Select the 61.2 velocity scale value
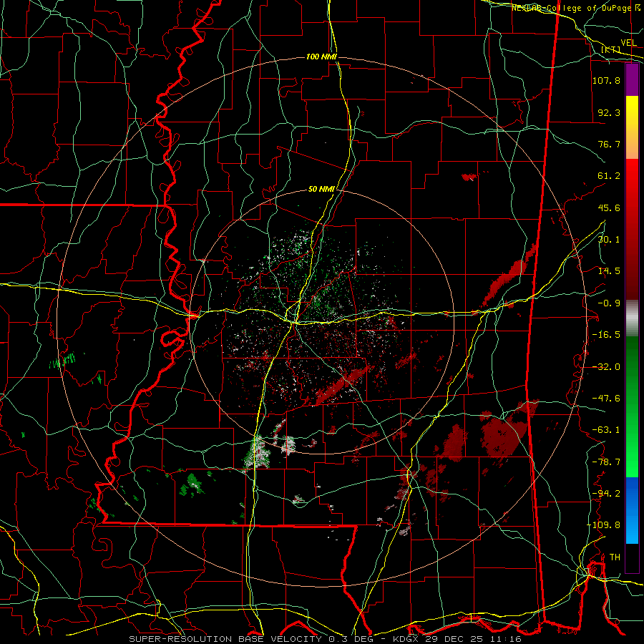The image size is (644, 644). [x=609, y=176]
